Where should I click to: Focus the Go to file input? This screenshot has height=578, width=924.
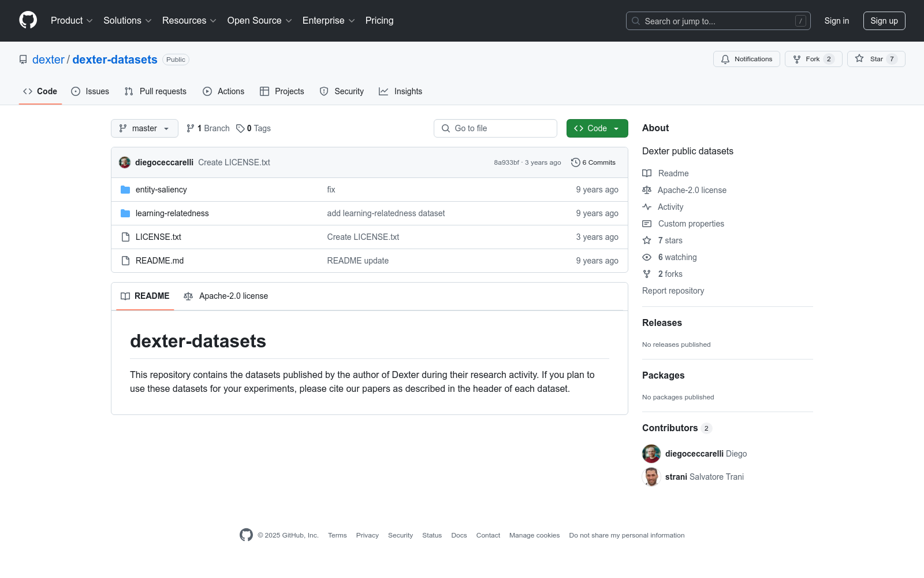coord(495,128)
